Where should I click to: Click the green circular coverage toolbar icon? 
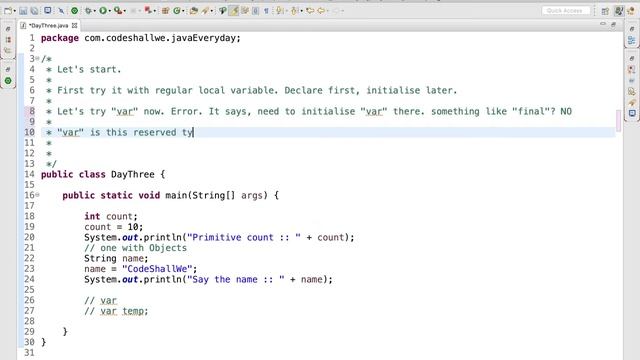[x=74, y=11]
